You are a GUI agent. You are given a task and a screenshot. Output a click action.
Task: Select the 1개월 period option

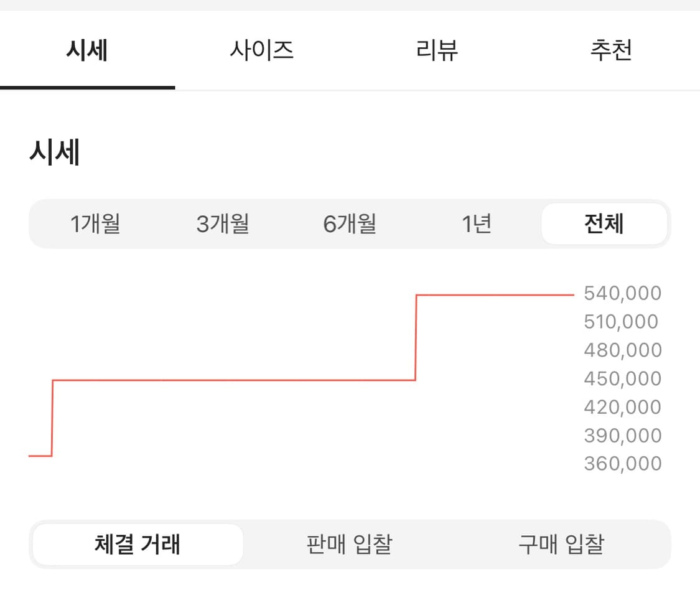(x=95, y=223)
